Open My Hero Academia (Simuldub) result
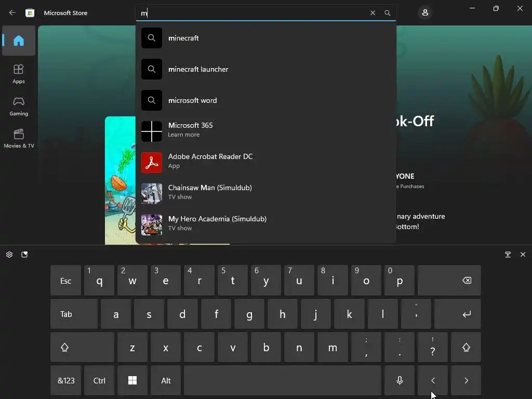The image size is (532, 399). (266, 225)
